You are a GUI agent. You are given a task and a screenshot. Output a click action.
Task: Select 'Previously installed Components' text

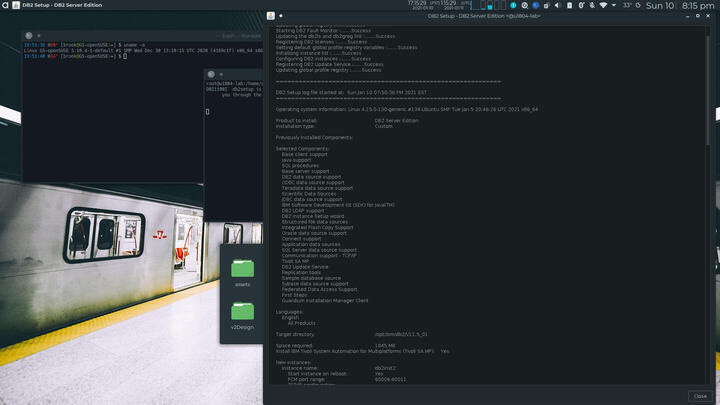[x=314, y=137]
